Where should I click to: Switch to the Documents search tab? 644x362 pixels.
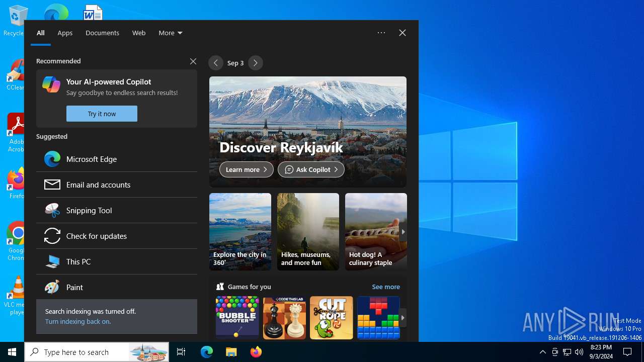pos(102,33)
